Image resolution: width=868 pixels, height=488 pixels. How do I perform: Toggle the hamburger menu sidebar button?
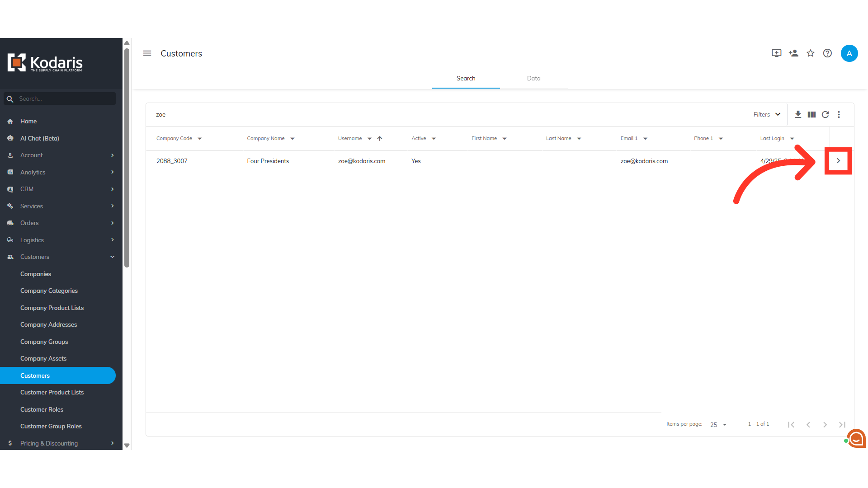[x=147, y=53]
